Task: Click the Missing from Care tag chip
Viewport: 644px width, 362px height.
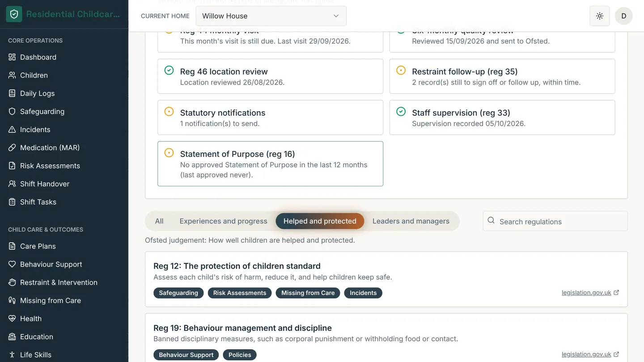Action: (x=308, y=293)
